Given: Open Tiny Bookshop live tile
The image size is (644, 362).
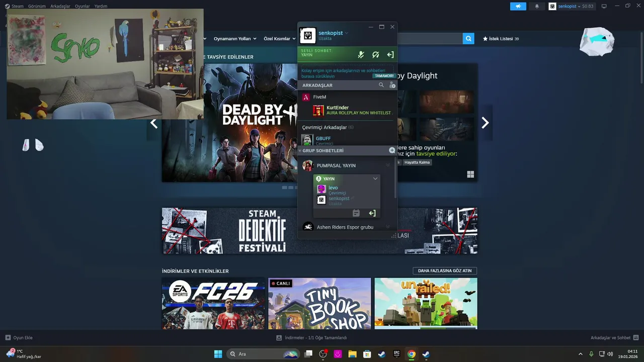Looking at the screenshot, I should [x=319, y=304].
